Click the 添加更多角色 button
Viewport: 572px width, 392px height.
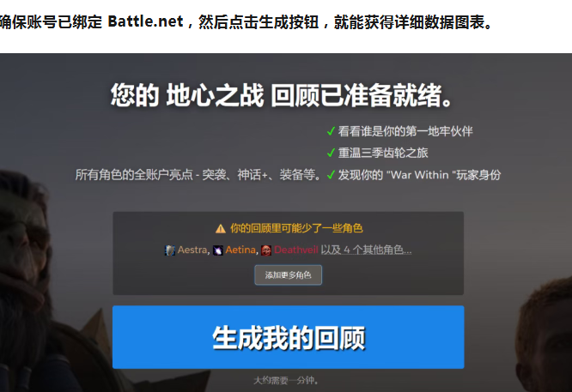tap(289, 275)
